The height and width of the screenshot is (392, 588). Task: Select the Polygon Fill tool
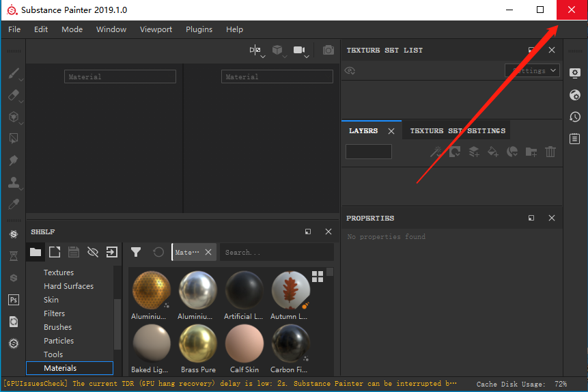(14, 139)
